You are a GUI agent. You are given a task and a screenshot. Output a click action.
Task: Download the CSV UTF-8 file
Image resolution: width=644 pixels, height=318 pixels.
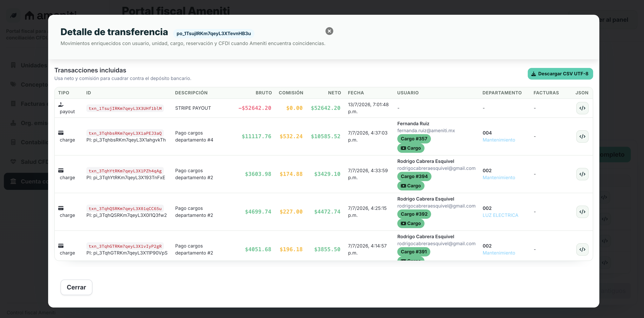(x=560, y=74)
